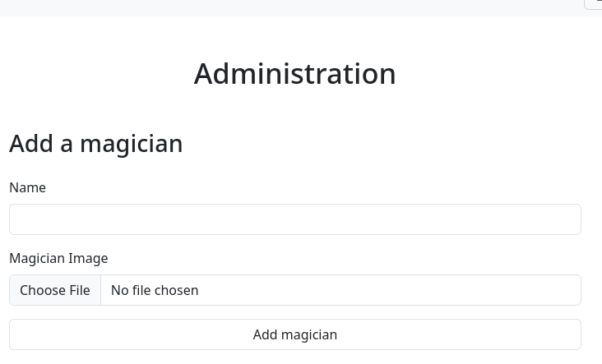This screenshot has width=602, height=364.
Task: Click the Name field label
Action: click(x=27, y=187)
